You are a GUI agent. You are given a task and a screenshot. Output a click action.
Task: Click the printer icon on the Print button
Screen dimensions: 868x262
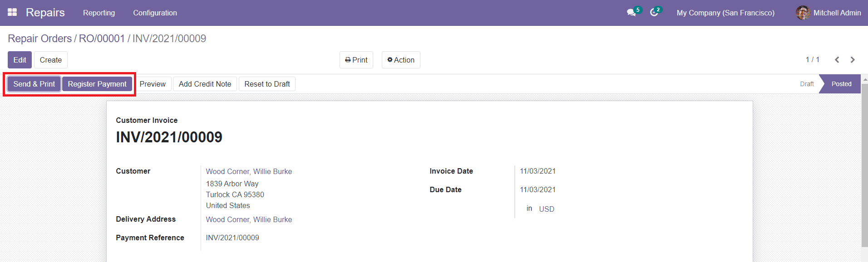pos(347,59)
